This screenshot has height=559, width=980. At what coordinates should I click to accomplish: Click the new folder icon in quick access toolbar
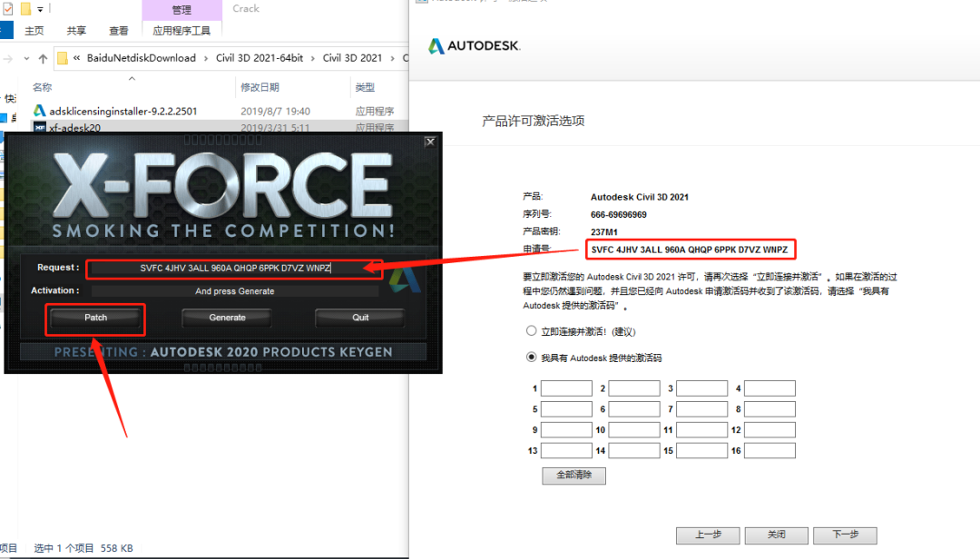(x=25, y=9)
